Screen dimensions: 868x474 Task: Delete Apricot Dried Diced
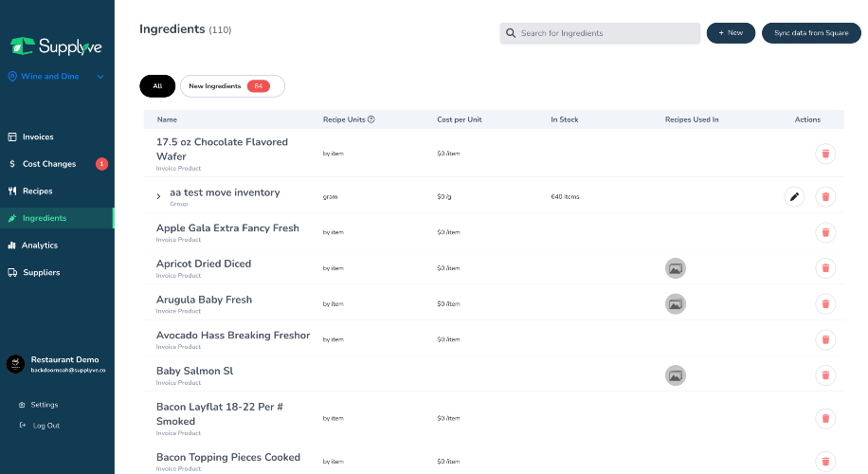(825, 268)
